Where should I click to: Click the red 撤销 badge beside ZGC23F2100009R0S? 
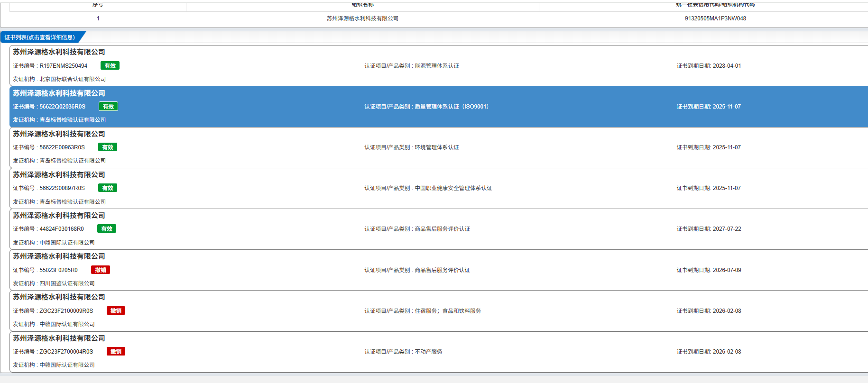(116, 311)
